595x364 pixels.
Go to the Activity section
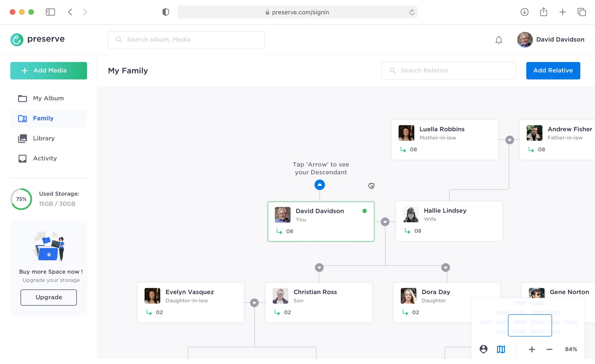coord(45,158)
